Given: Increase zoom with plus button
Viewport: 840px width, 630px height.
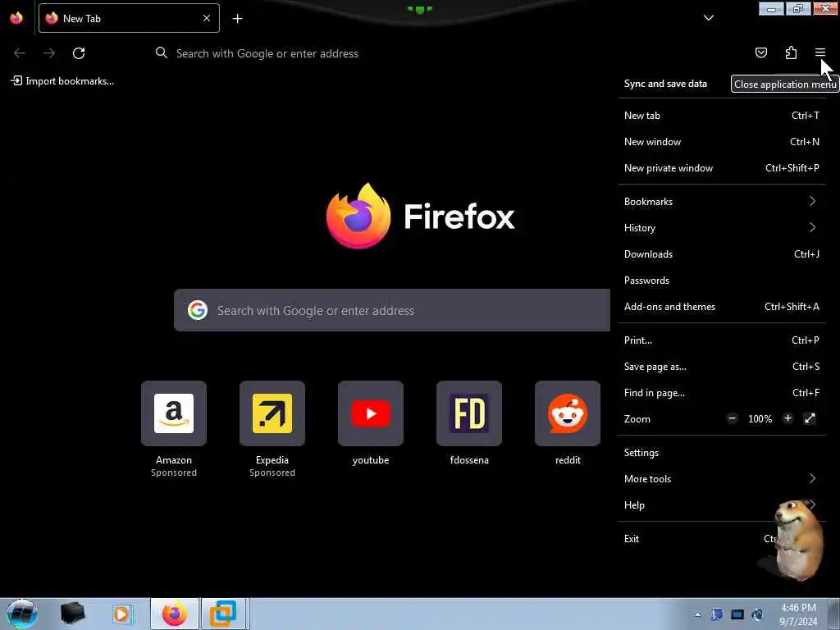Looking at the screenshot, I should 787,418.
